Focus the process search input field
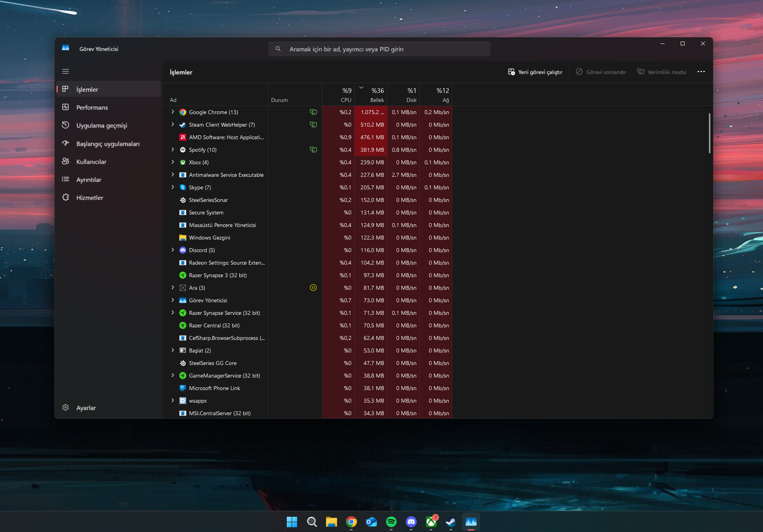This screenshot has width=763, height=532. (x=379, y=49)
